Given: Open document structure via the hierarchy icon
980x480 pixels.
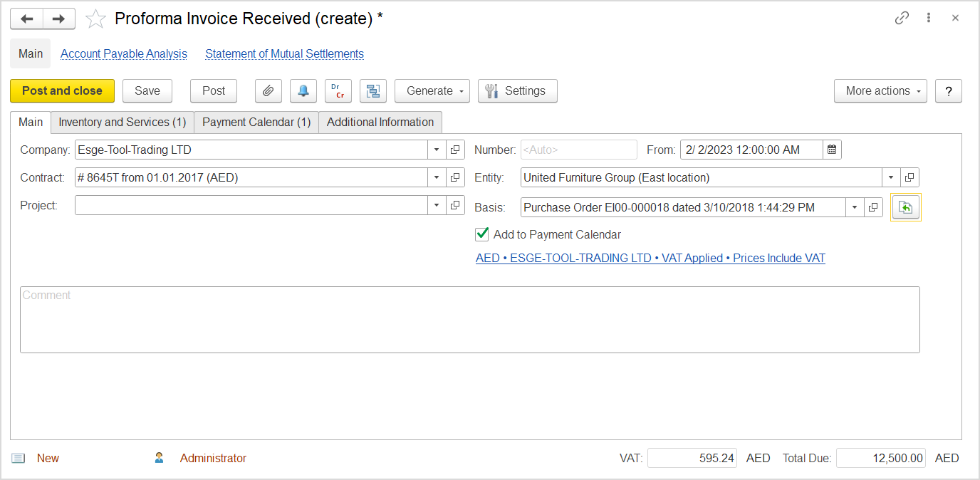Looking at the screenshot, I should pos(372,90).
